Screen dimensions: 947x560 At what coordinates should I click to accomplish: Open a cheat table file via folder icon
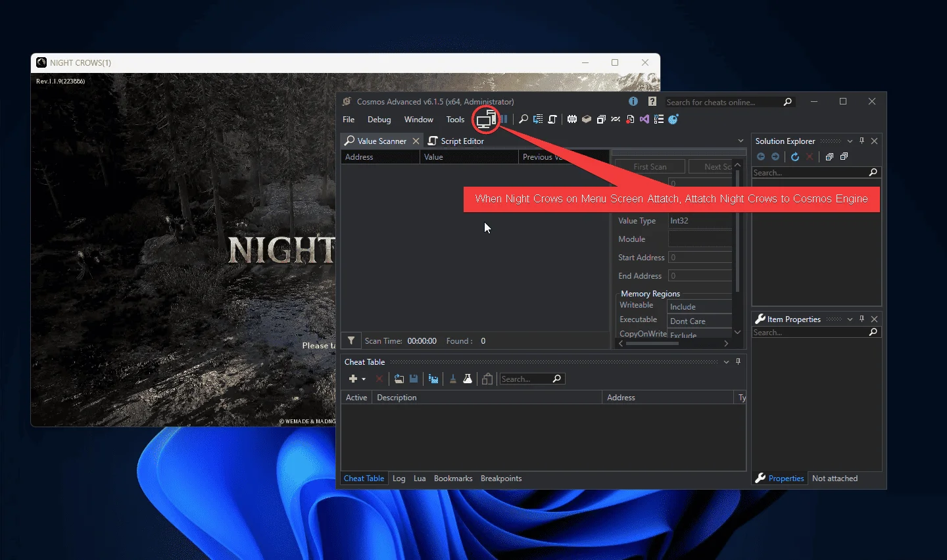[399, 379]
